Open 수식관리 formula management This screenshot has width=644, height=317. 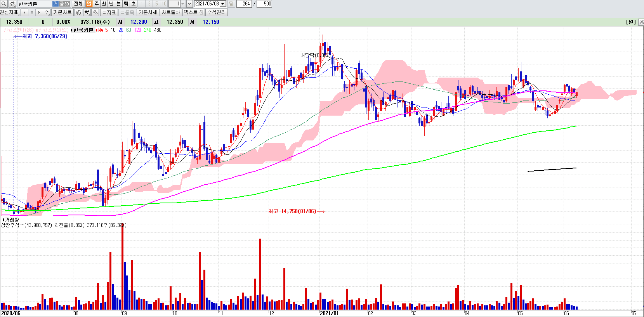(x=216, y=12)
